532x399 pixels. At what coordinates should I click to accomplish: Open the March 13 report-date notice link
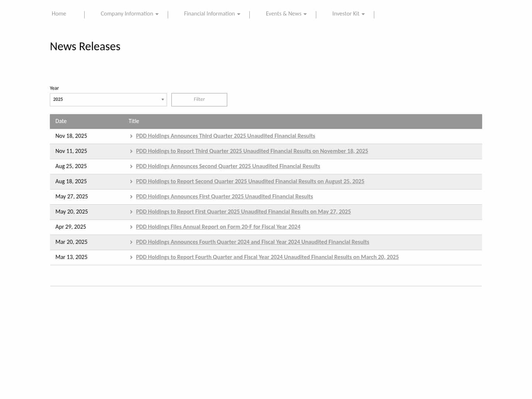pos(267,257)
